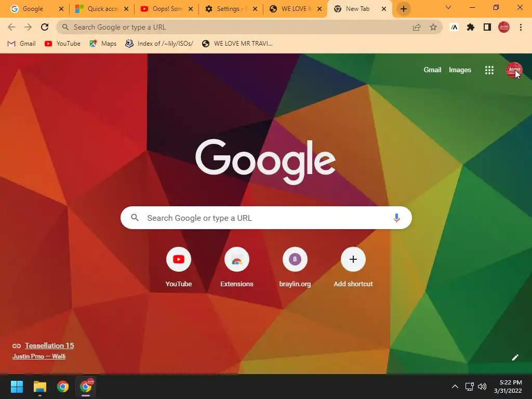Open the Google apps grid
532x399 pixels.
(489, 70)
